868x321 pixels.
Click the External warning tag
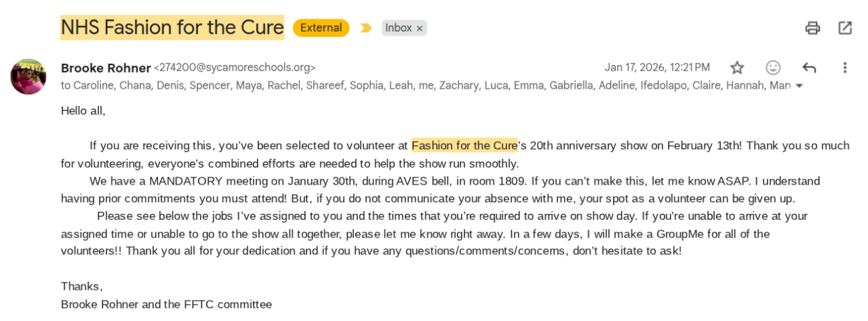(x=321, y=28)
